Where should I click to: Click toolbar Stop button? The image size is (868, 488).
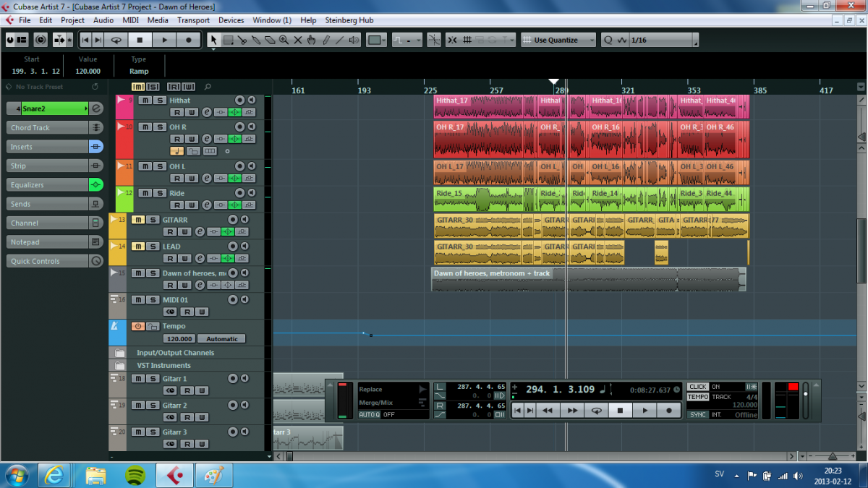140,40
